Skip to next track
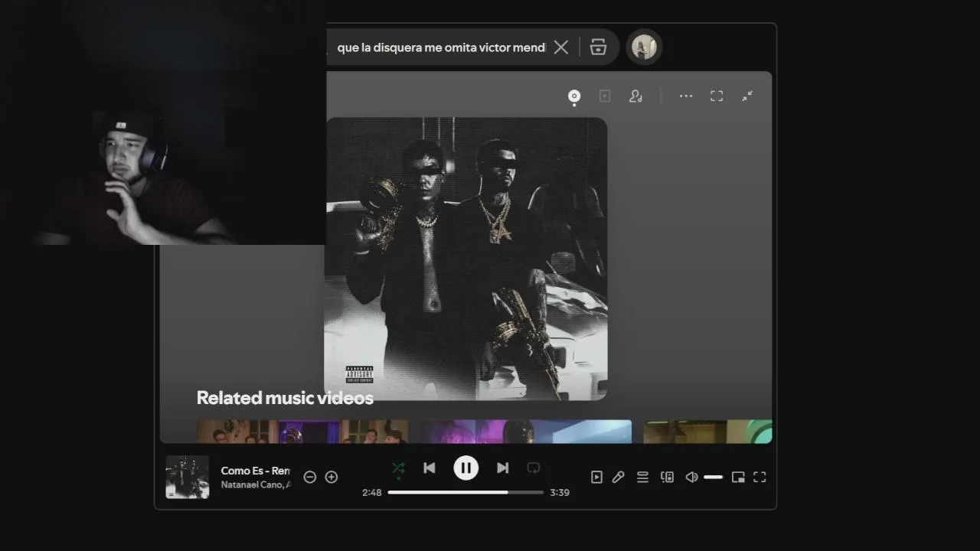Image resolution: width=980 pixels, height=551 pixels. tap(503, 468)
